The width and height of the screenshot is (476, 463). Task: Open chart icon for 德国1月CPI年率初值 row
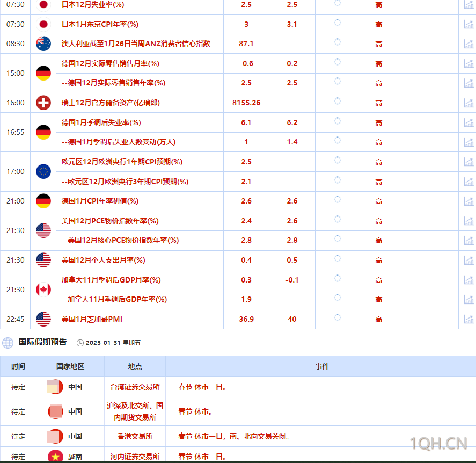[468, 201]
